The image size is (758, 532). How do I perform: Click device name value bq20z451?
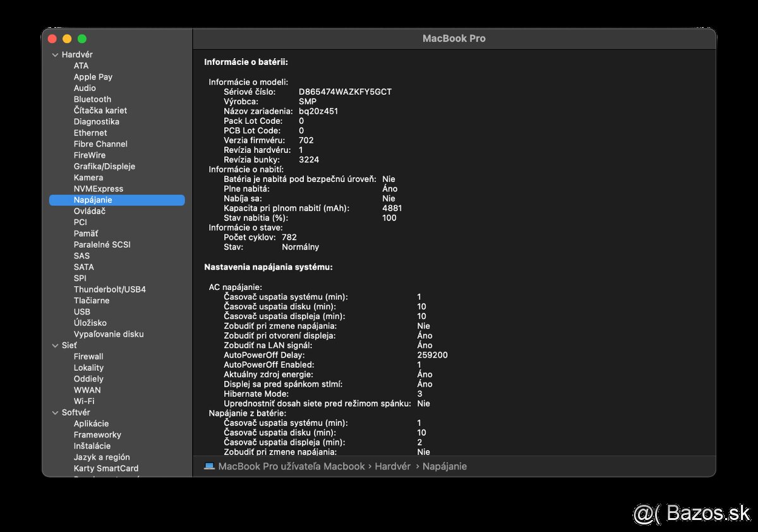click(x=318, y=111)
